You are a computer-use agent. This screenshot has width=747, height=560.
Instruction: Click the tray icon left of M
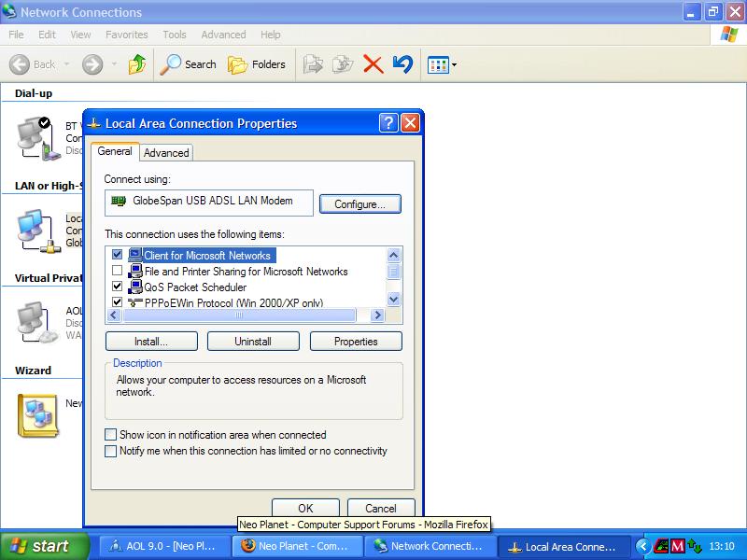coord(661,546)
